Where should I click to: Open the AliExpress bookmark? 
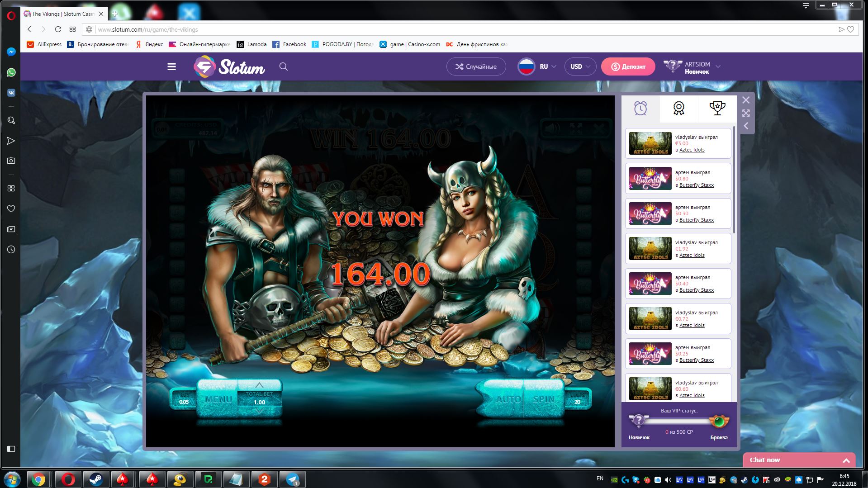click(44, 44)
